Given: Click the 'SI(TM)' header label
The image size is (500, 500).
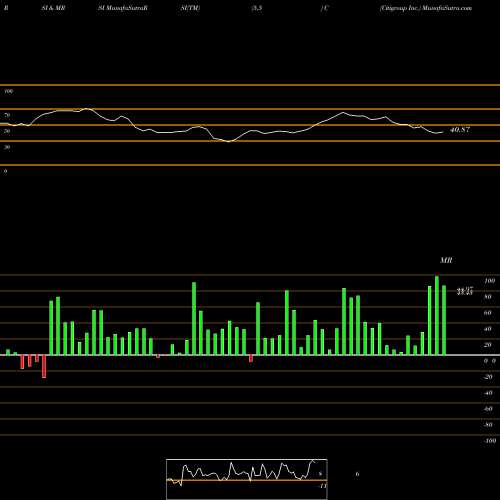Looking at the screenshot, I should (x=190, y=8).
